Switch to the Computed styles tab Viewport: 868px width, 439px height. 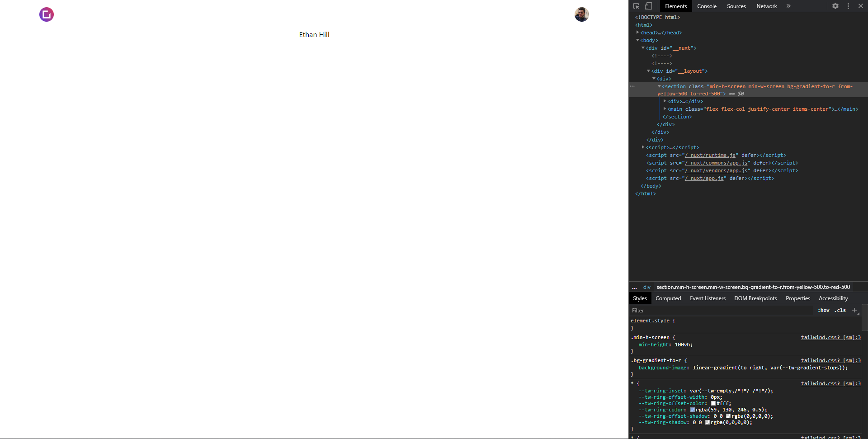click(x=668, y=298)
